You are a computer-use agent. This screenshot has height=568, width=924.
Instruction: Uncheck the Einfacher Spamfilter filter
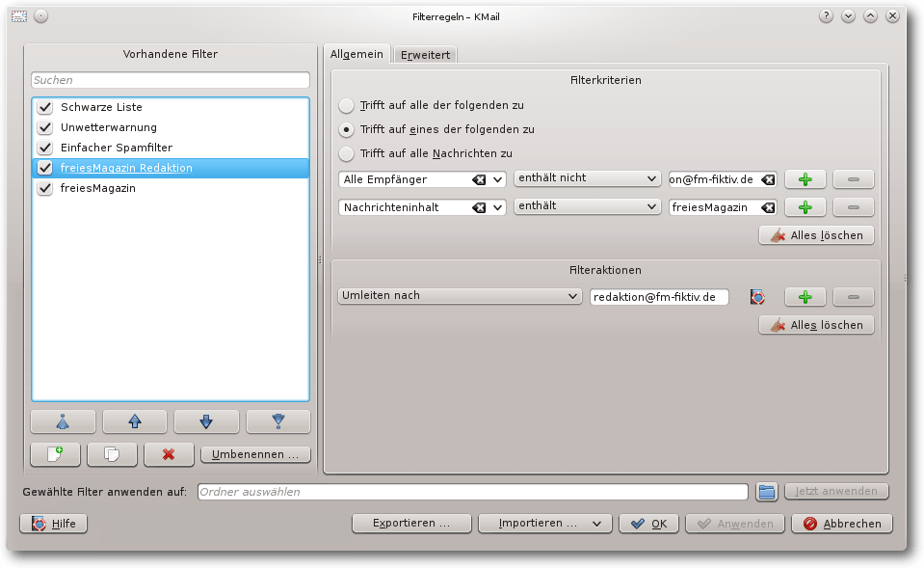point(44,148)
